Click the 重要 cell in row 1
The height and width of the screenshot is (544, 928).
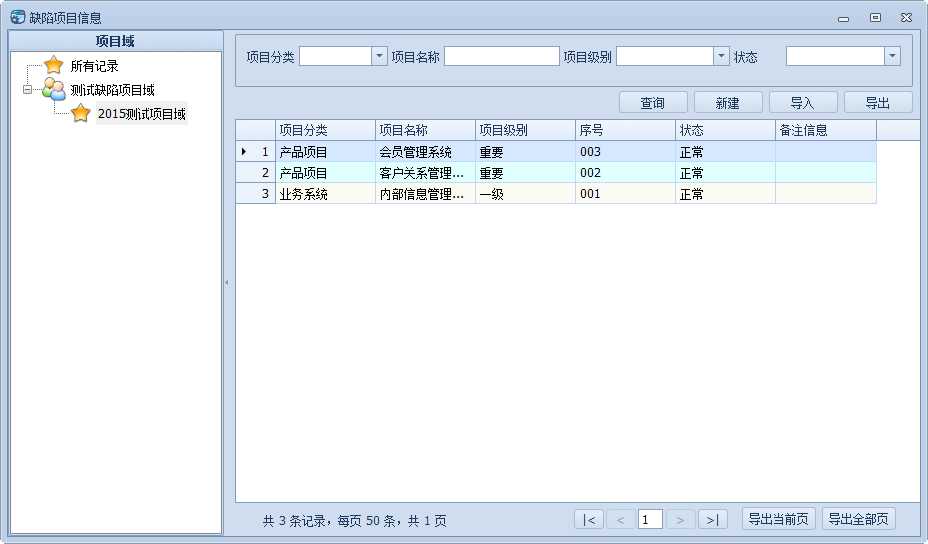click(x=526, y=152)
